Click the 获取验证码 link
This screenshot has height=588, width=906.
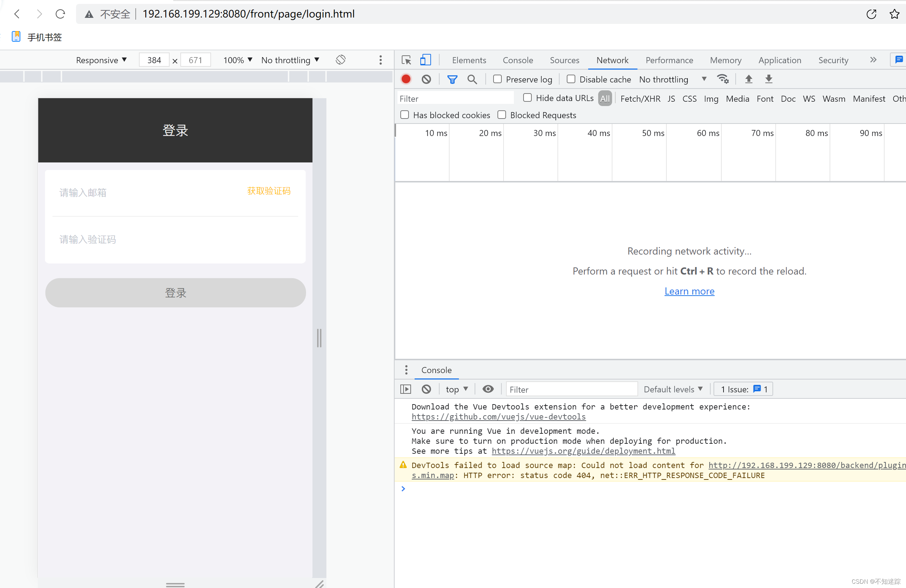269,191
